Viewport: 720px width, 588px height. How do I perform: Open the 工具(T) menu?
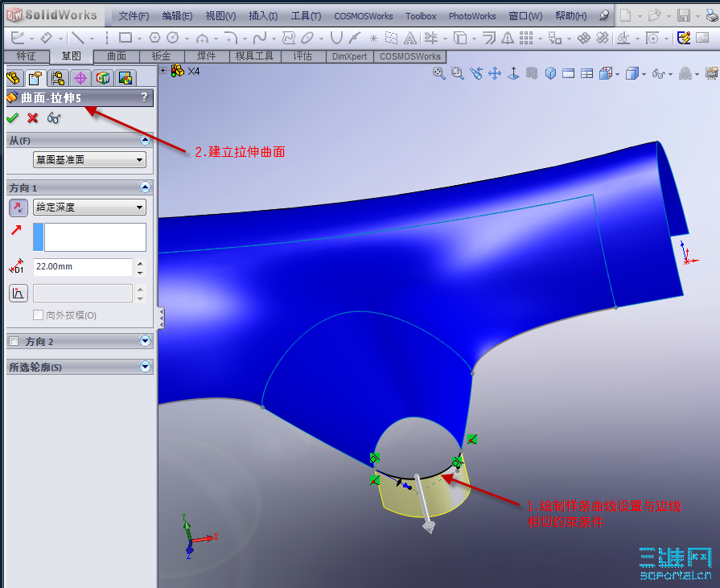pos(306,16)
